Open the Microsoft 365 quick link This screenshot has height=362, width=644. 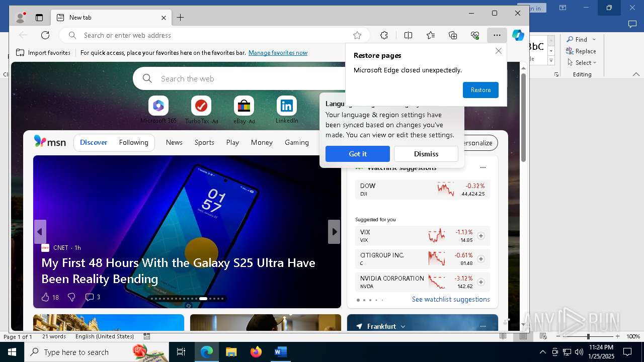tap(158, 110)
